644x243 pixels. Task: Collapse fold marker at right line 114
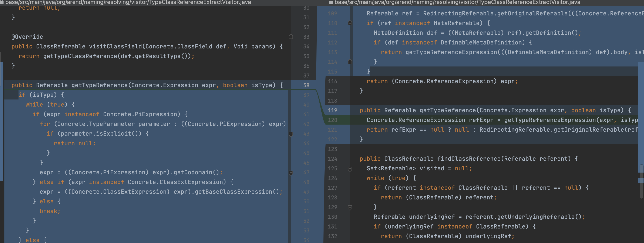(x=350, y=62)
